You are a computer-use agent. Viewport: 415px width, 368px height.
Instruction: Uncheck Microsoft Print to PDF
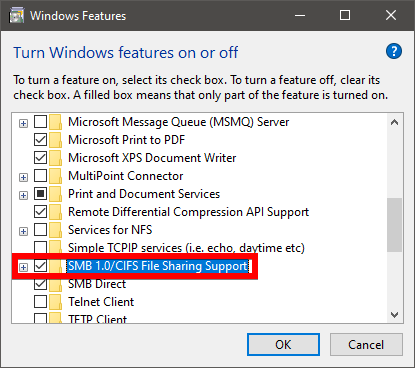pos(40,140)
